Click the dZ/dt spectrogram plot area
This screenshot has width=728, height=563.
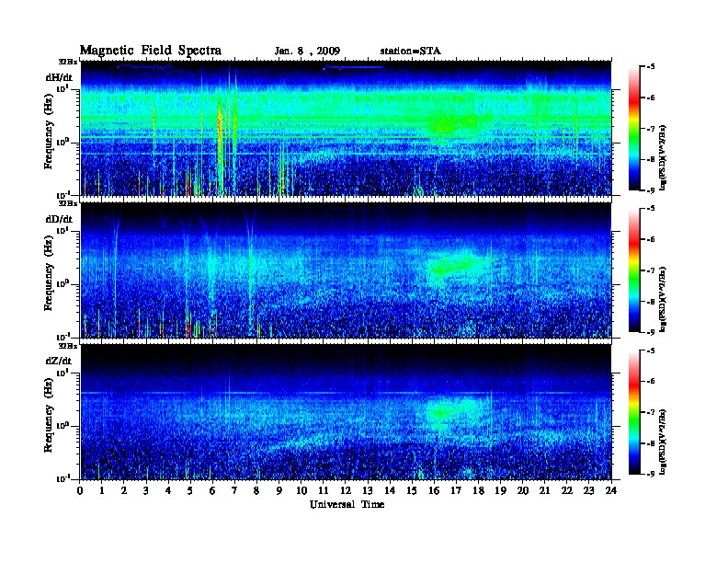coord(346,412)
